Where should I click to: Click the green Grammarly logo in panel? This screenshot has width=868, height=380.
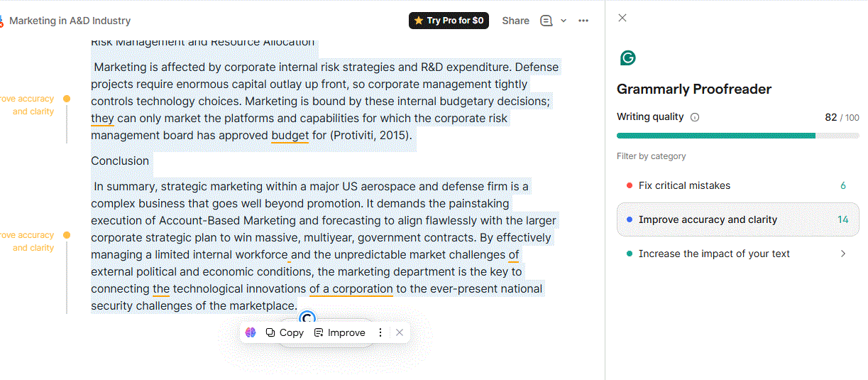(627, 58)
